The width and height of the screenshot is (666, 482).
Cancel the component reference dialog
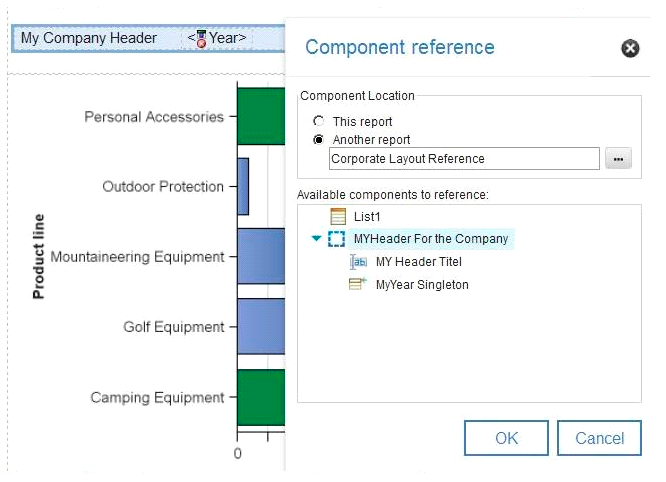pos(600,438)
